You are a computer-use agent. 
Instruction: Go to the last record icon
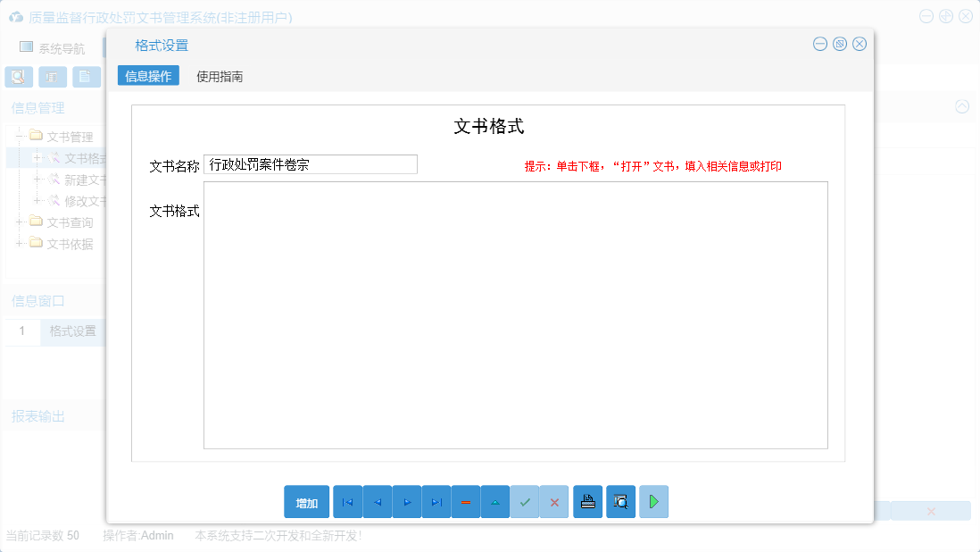(436, 501)
